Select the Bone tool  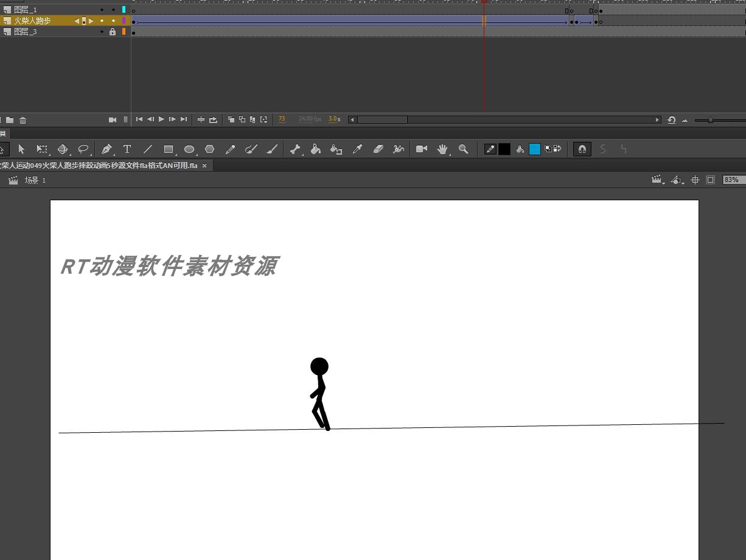pos(295,149)
